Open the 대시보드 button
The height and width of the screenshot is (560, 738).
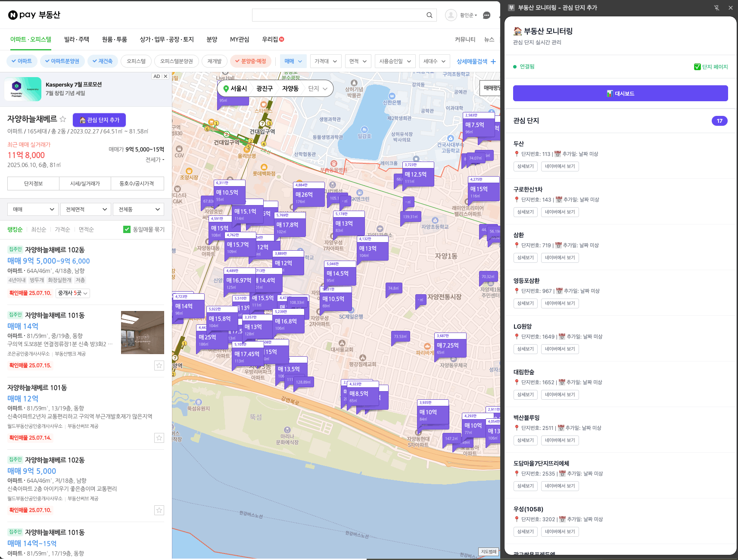pyautogui.click(x=620, y=93)
